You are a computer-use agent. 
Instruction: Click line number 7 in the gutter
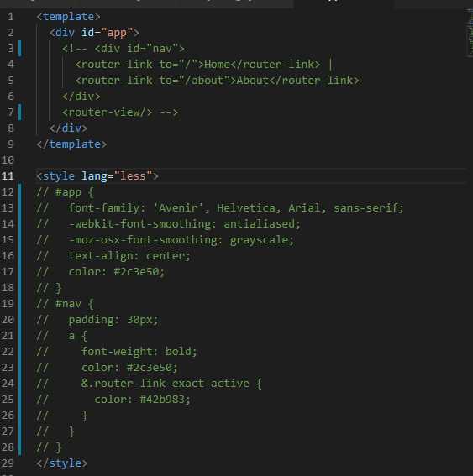[11, 112]
